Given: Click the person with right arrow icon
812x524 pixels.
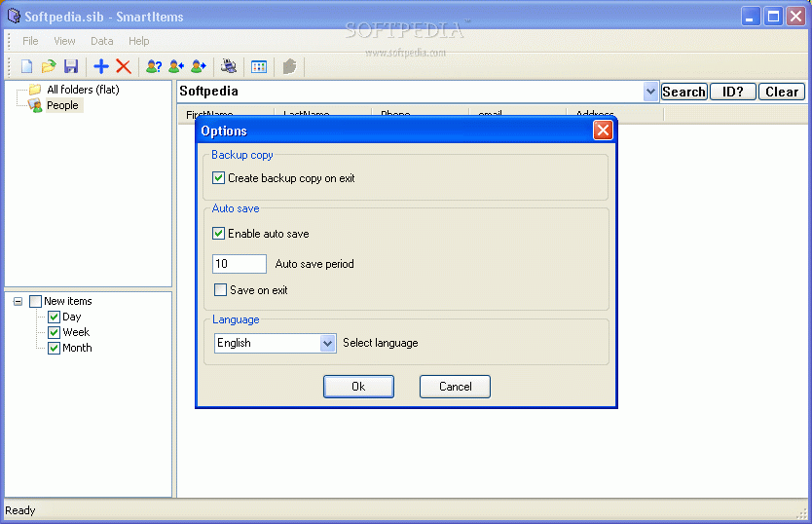Looking at the screenshot, I should [199, 66].
